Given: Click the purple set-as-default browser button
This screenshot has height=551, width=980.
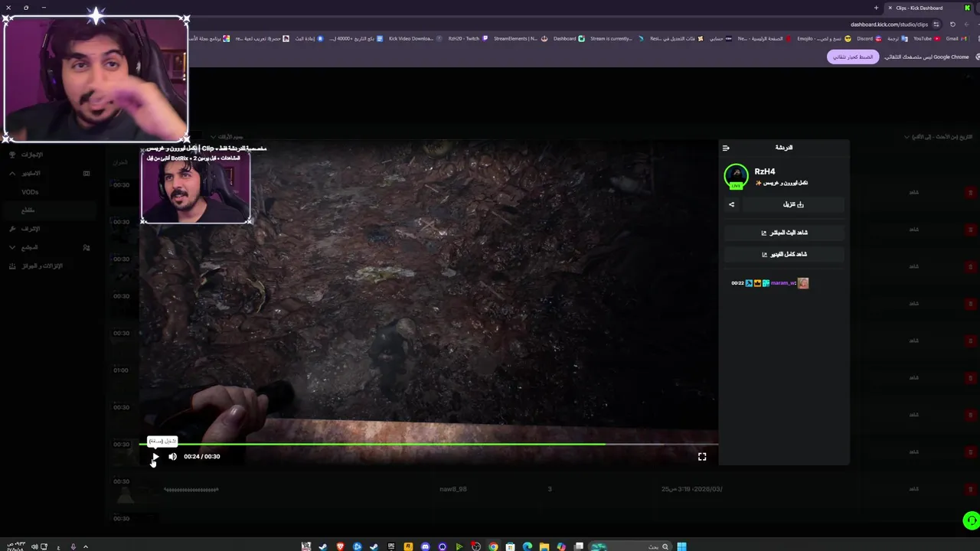Looking at the screenshot, I should [853, 57].
